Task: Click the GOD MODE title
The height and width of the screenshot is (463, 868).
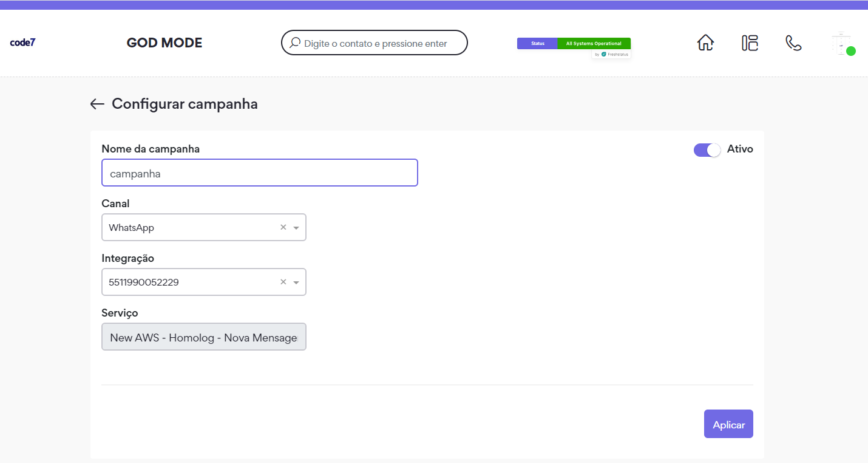Action: tap(164, 43)
